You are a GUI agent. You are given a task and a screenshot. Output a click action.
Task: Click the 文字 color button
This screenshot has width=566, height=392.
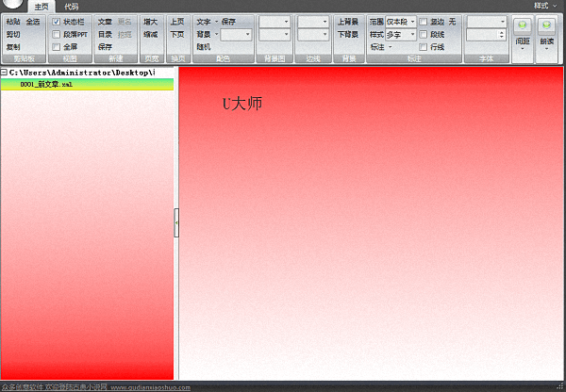pyautogui.click(x=204, y=22)
